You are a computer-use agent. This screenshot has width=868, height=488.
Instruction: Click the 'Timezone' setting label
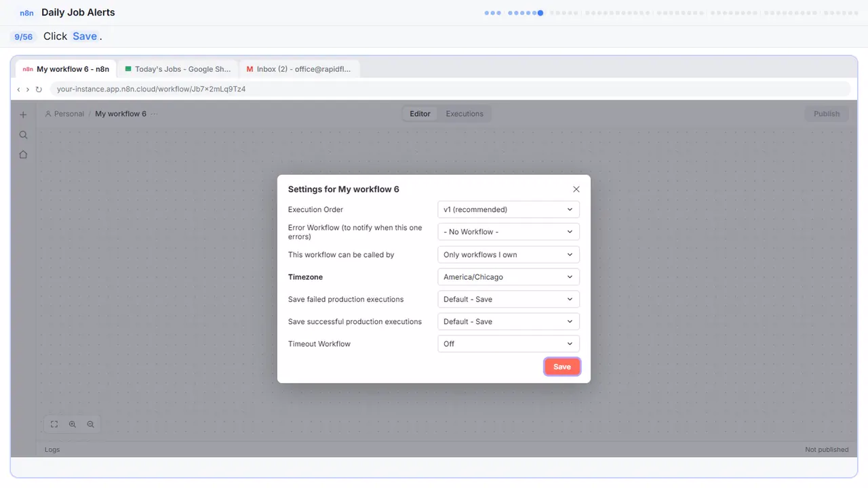[305, 277]
